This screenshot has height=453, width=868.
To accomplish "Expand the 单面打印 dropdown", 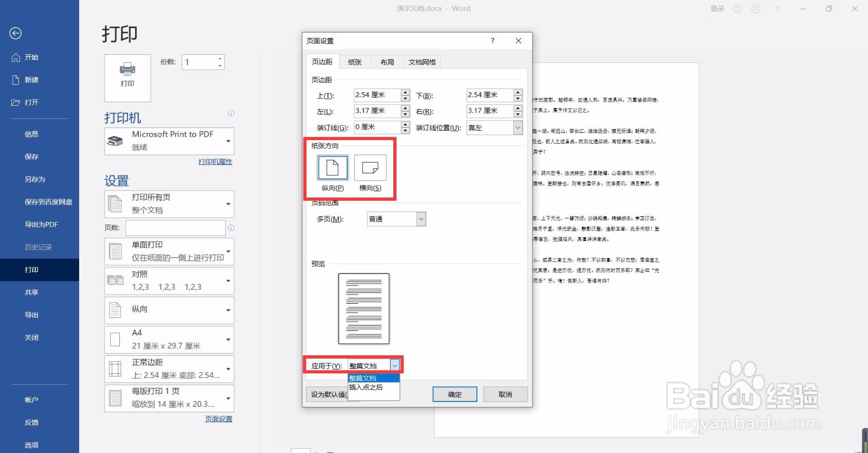I will coord(169,252).
